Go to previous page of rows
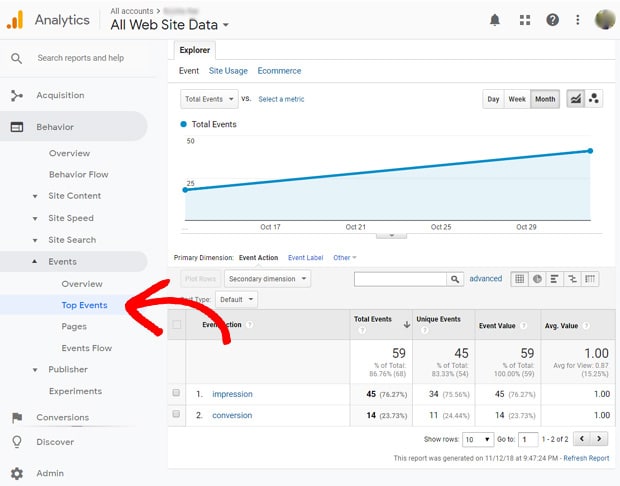The width and height of the screenshot is (620, 486). (582, 439)
